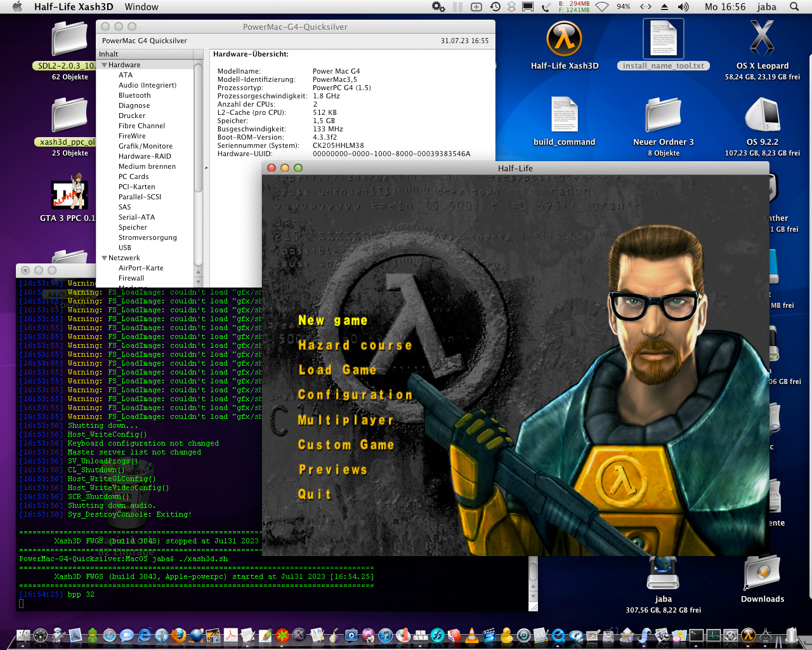This screenshot has width=812, height=650.
Task: Open iChat from the Dock
Action: [127, 635]
